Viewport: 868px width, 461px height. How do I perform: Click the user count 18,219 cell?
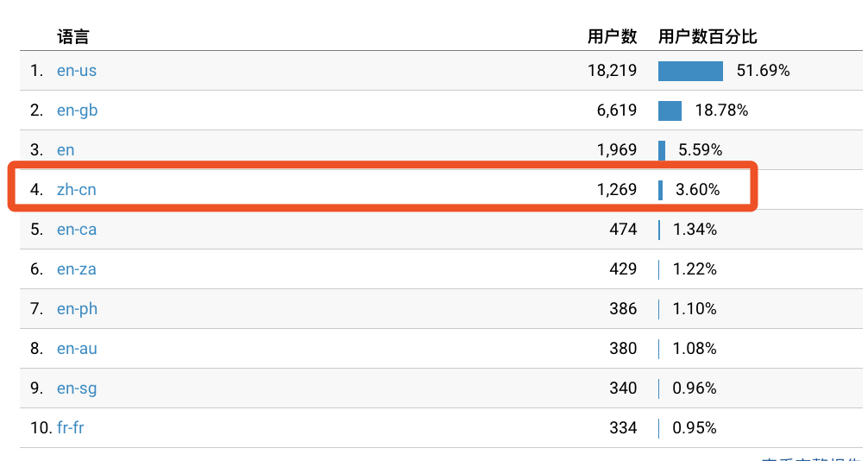pyautogui.click(x=613, y=71)
